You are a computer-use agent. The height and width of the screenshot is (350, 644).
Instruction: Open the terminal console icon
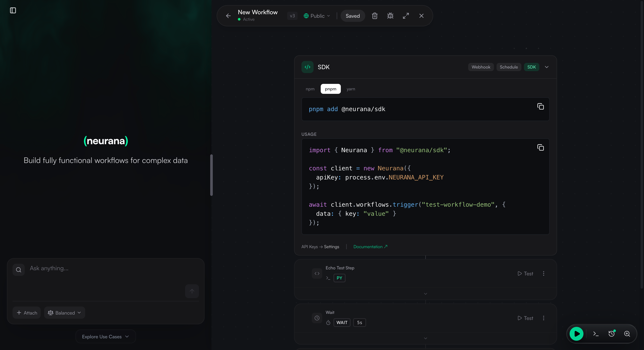[596, 334]
